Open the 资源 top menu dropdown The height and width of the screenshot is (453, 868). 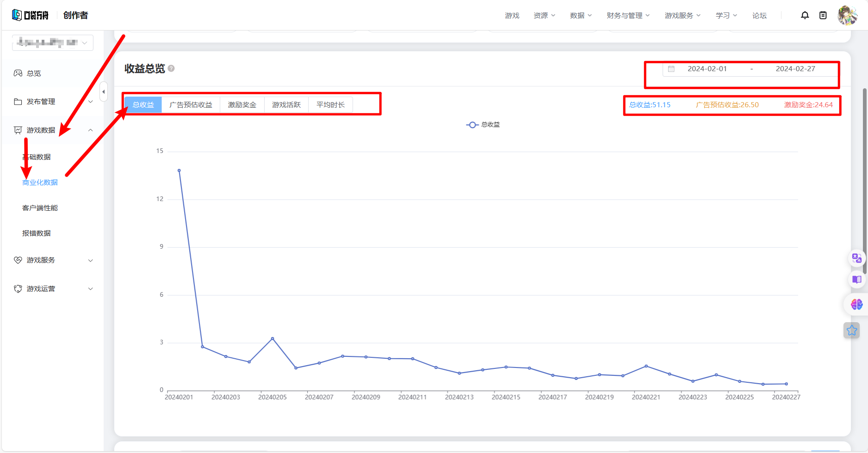click(545, 15)
